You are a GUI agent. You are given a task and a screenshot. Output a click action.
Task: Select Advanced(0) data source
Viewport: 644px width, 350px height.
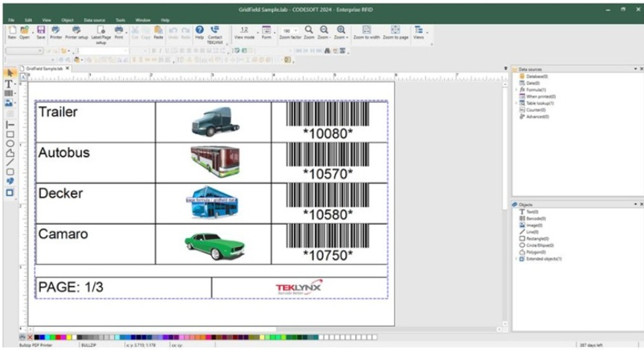click(x=534, y=116)
